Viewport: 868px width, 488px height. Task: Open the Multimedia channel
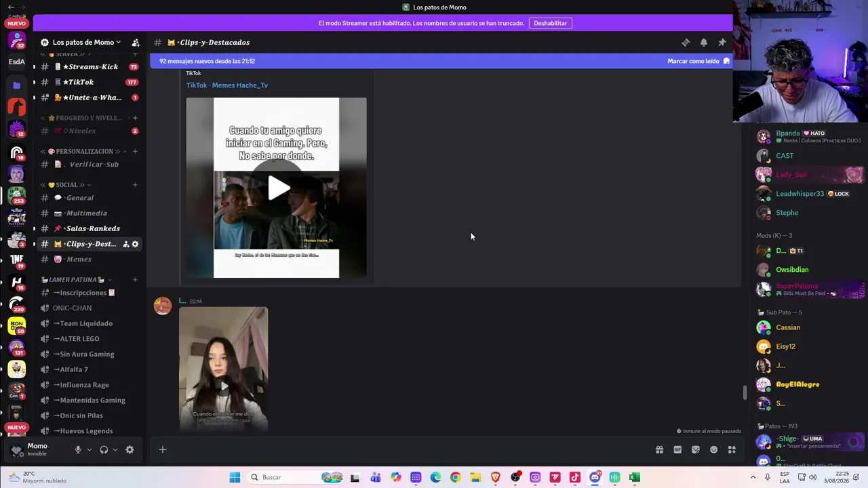pos(89,213)
